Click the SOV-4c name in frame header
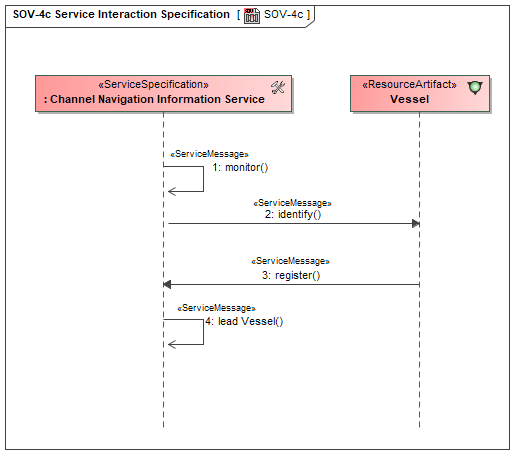Screen dimensions: 514x454 (x=283, y=14)
